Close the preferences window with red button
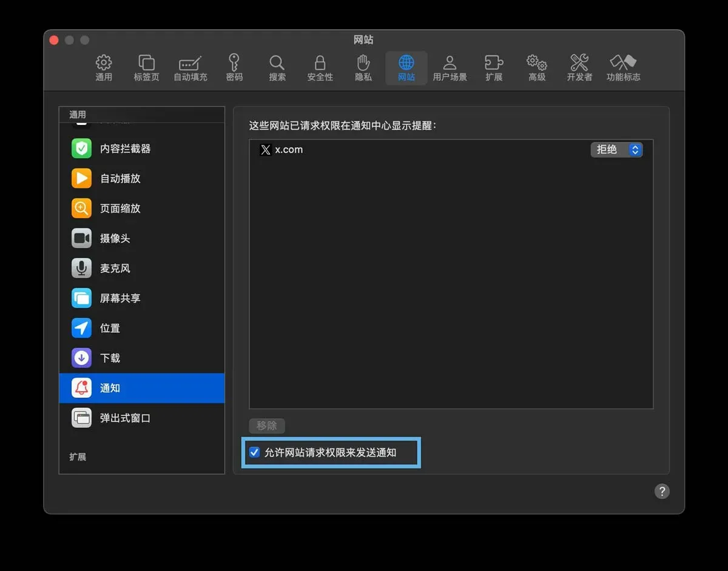The width and height of the screenshot is (728, 571). point(54,40)
